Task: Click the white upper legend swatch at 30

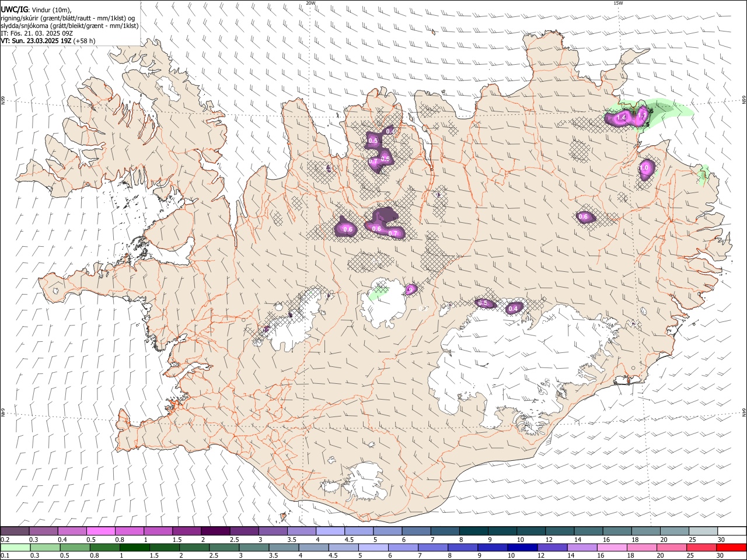Action: pyautogui.click(x=731, y=531)
